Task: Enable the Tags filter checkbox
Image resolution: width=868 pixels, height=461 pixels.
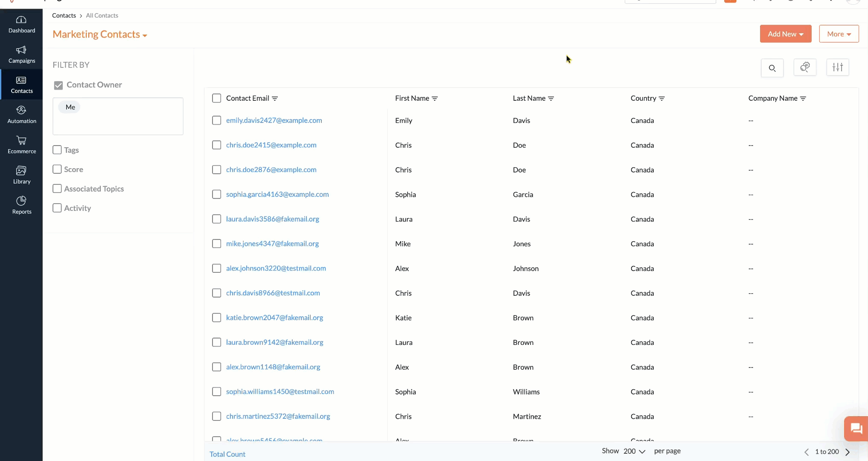Action: coord(57,150)
